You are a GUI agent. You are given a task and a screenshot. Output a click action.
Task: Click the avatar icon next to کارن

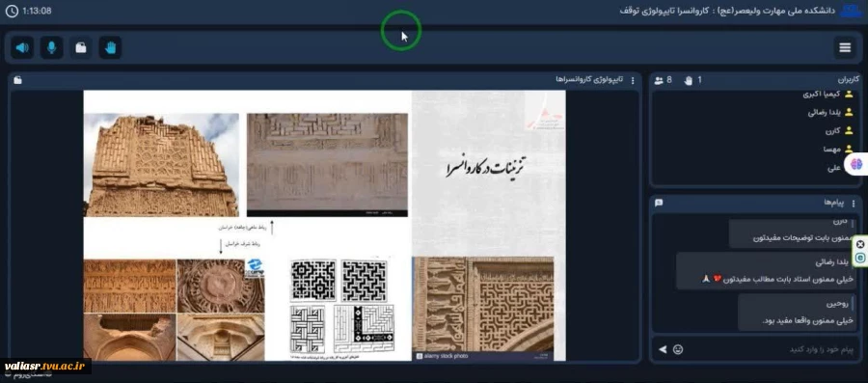coord(849,131)
